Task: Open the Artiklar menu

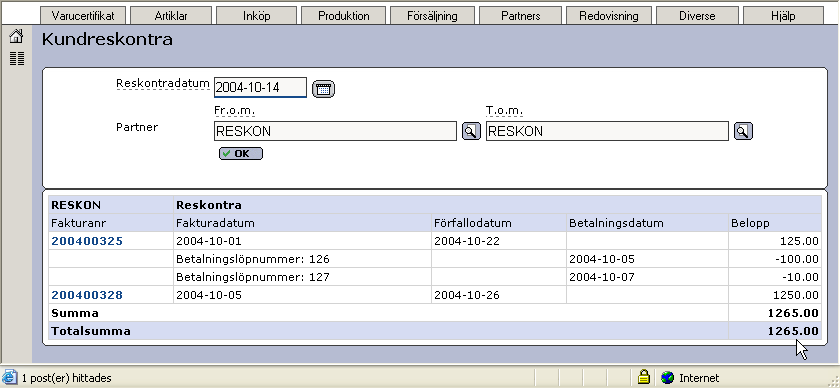Action: coord(171,16)
